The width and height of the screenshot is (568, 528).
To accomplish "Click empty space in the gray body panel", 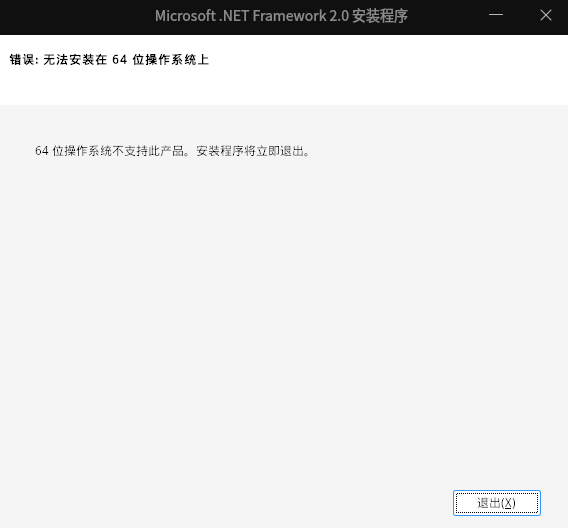I will [x=254, y=308].
